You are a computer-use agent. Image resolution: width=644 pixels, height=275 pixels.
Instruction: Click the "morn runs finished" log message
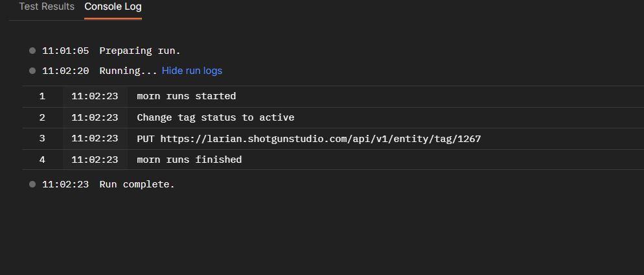click(x=189, y=160)
